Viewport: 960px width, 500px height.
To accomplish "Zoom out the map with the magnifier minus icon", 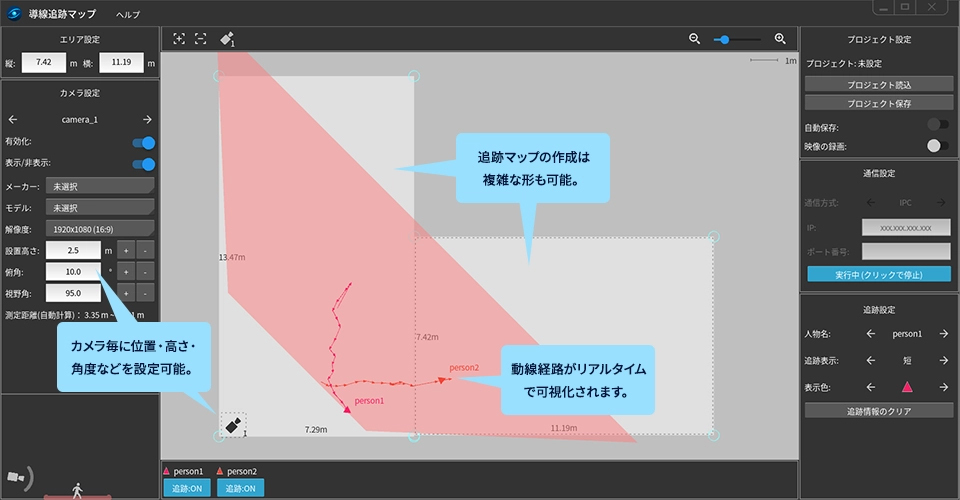I will point(695,39).
